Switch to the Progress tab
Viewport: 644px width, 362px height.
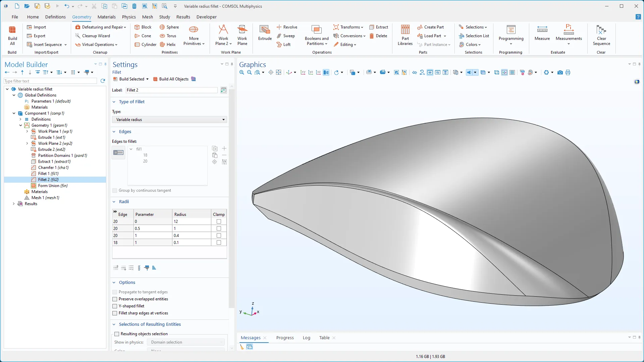(x=285, y=338)
